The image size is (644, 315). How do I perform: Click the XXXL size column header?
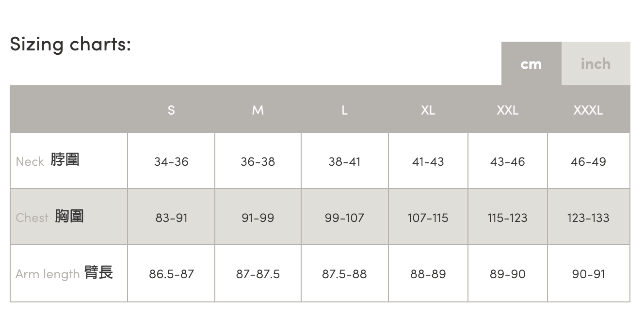coord(588,110)
